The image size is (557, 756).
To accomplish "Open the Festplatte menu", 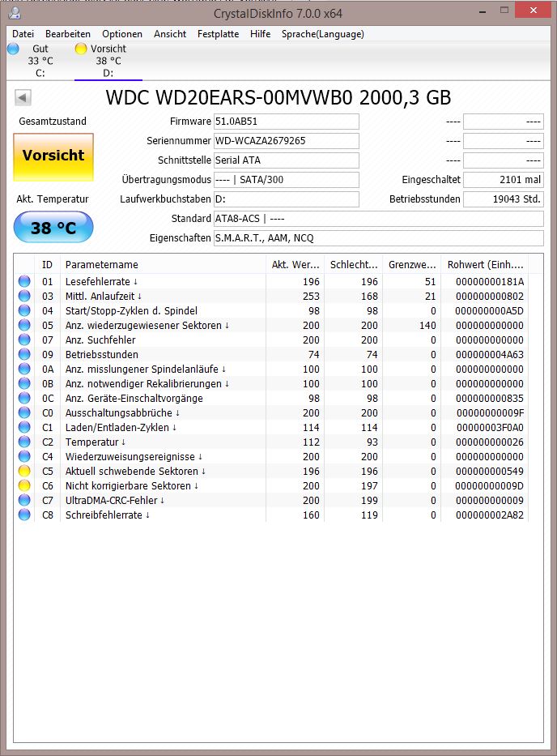I will 219,34.
